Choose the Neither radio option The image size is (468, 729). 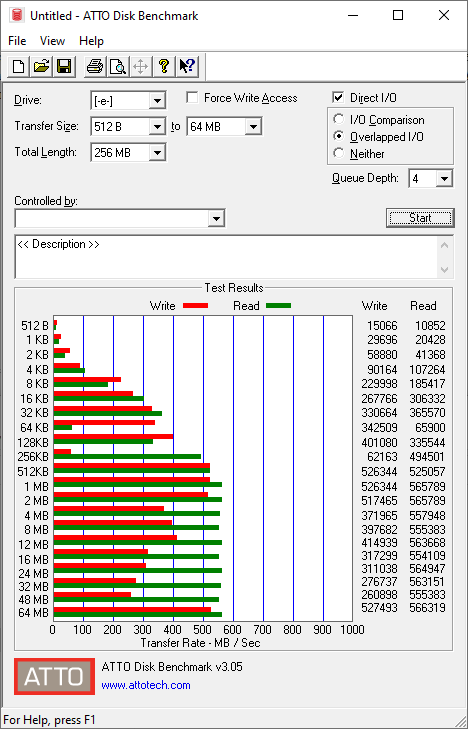(339, 153)
